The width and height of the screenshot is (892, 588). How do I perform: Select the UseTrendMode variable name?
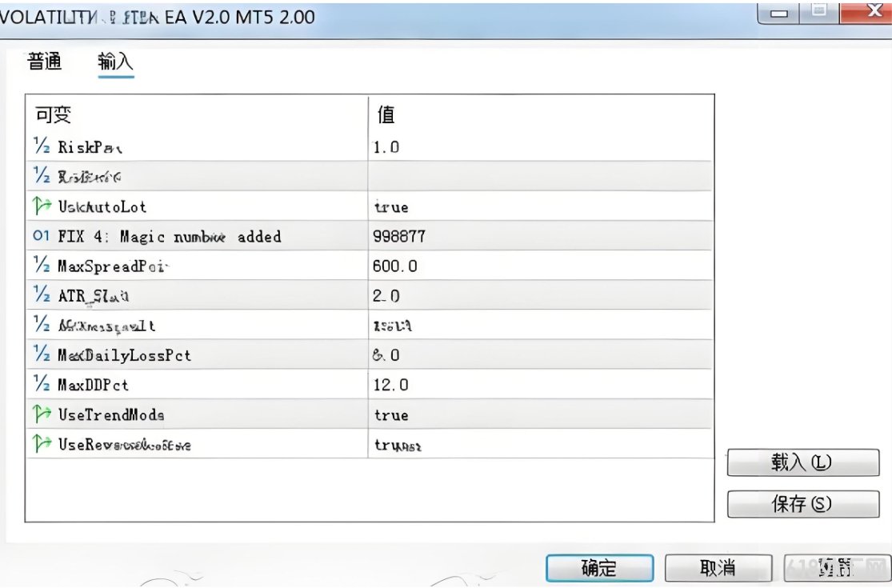111,414
